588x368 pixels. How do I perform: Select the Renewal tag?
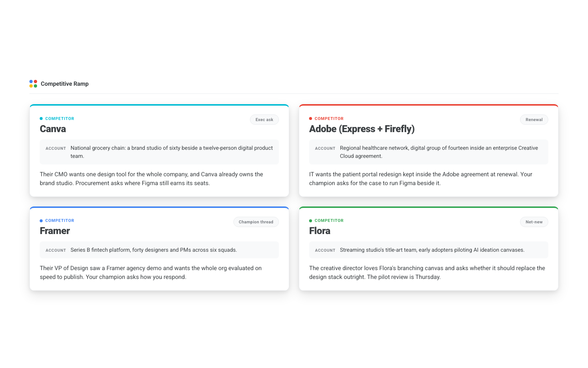point(534,120)
